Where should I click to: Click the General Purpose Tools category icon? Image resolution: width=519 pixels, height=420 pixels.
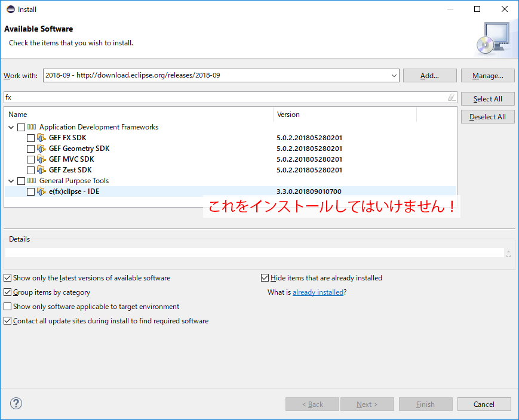coord(32,181)
